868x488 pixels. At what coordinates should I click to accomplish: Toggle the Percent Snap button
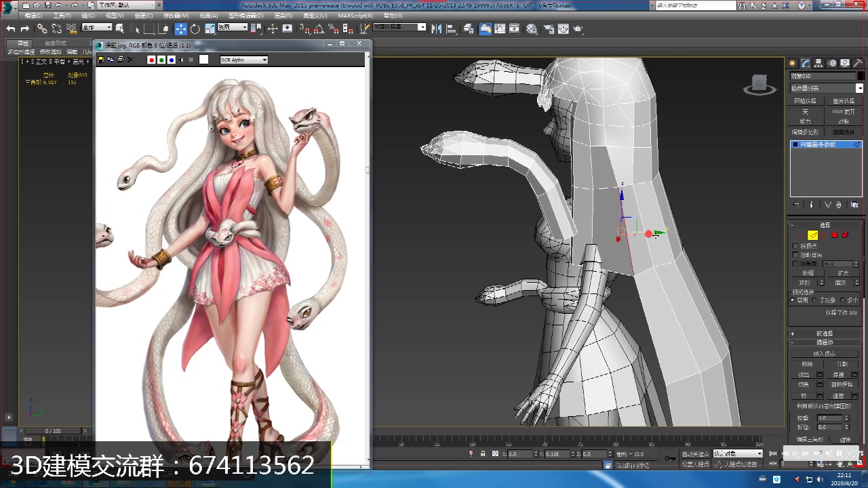click(x=333, y=28)
